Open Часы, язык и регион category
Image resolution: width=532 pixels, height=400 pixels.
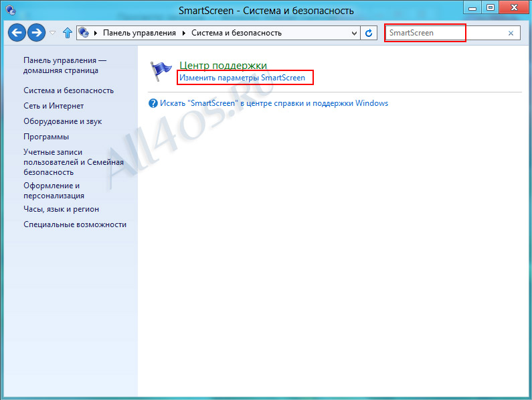click(x=62, y=209)
